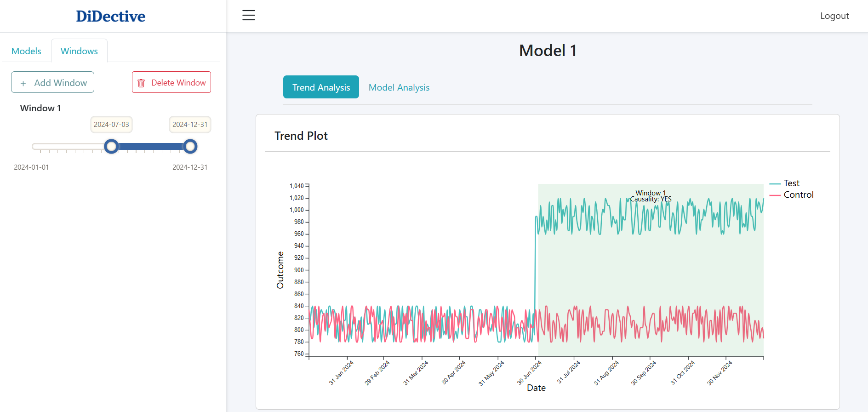Viewport: 868px width, 412px height.
Task: Select the Windows tab
Action: tap(79, 51)
